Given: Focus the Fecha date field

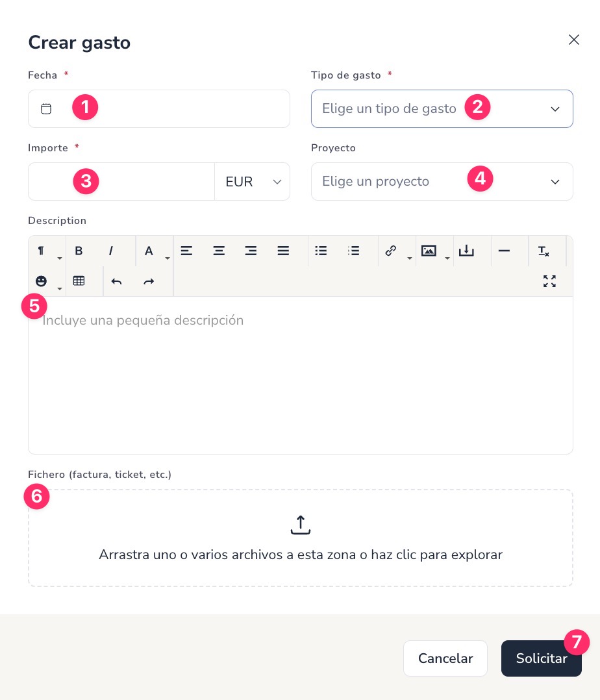Looking at the screenshot, I should coord(159,109).
